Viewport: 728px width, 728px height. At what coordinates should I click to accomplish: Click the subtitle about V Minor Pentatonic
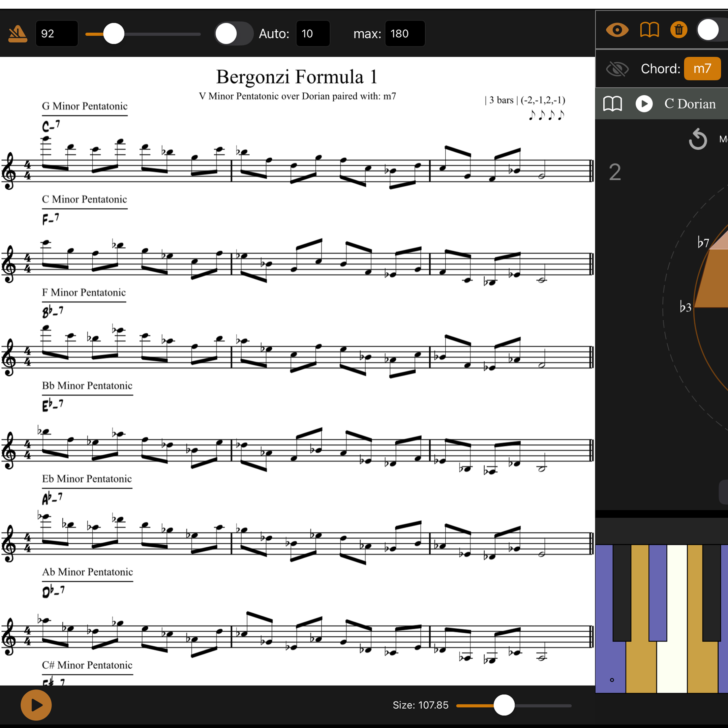298,96
